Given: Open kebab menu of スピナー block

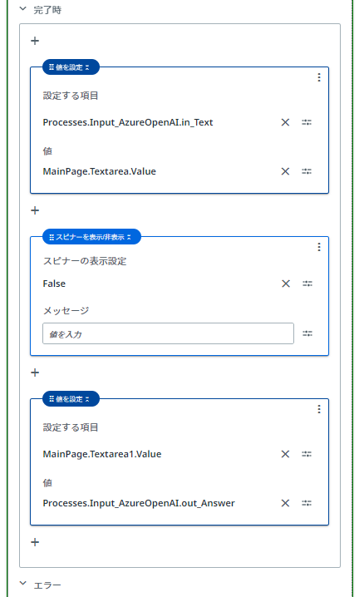Looking at the screenshot, I should (x=319, y=247).
